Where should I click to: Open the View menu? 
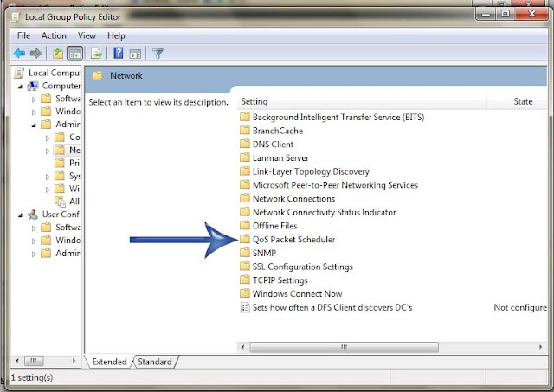pos(87,35)
